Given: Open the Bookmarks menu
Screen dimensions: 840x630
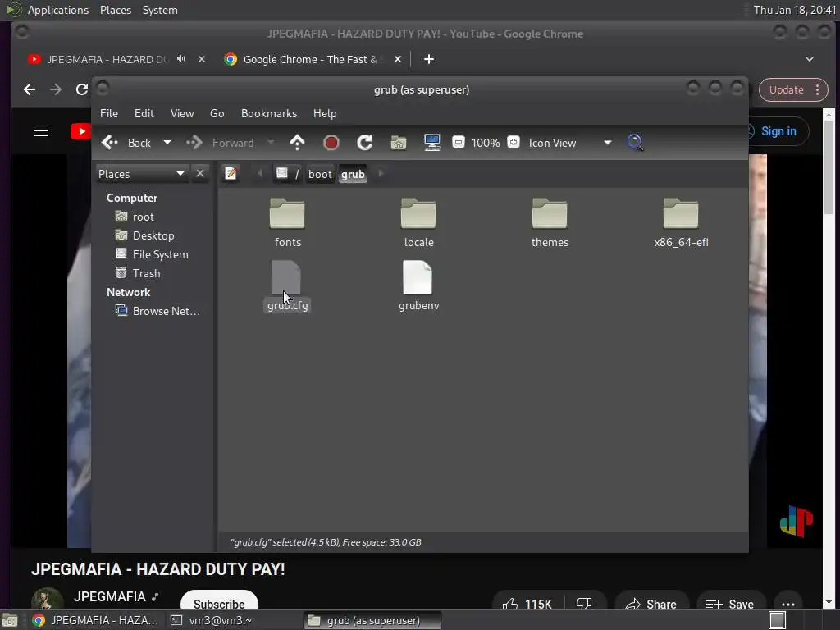Looking at the screenshot, I should coord(269,113).
